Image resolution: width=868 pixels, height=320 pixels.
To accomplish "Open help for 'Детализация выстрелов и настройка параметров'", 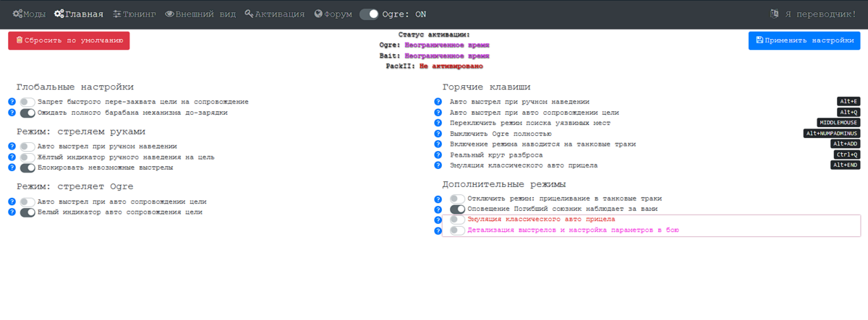I will pyautogui.click(x=438, y=231).
